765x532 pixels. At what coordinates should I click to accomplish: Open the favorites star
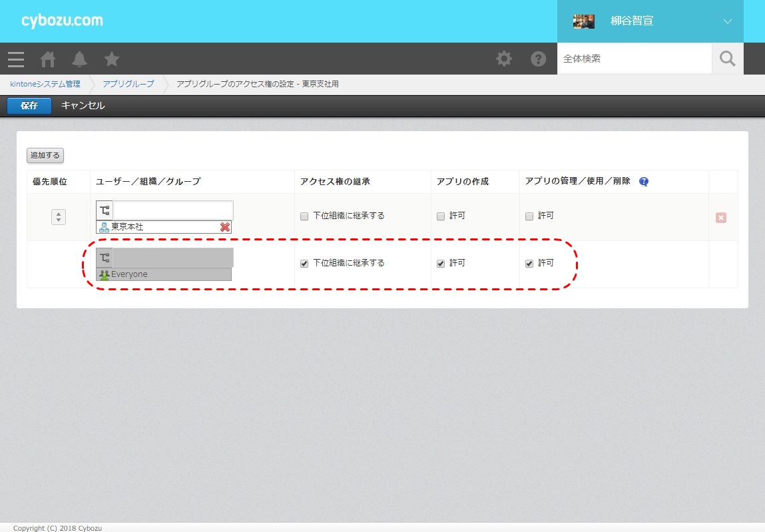(x=112, y=59)
